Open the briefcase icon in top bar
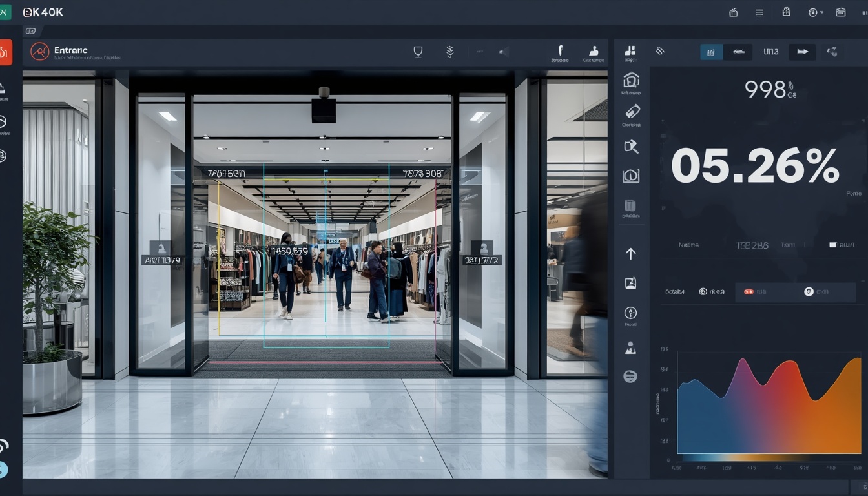868x496 pixels. pyautogui.click(x=841, y=12)
